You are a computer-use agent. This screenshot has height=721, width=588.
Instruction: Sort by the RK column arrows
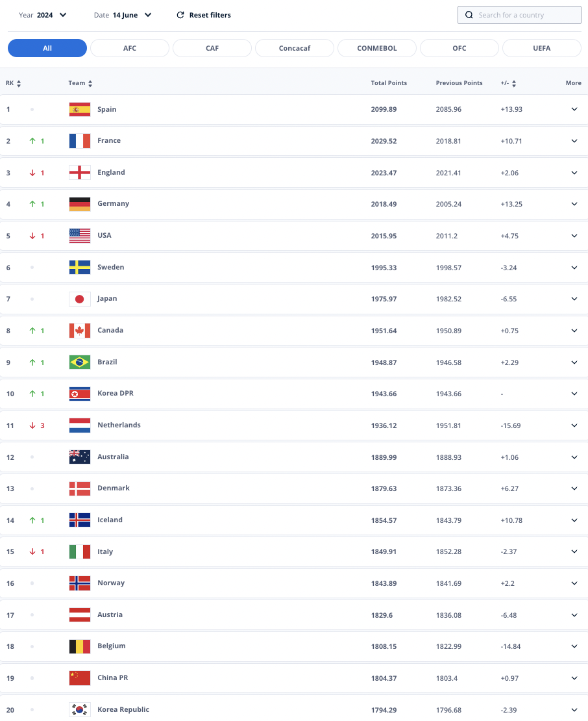19,84
